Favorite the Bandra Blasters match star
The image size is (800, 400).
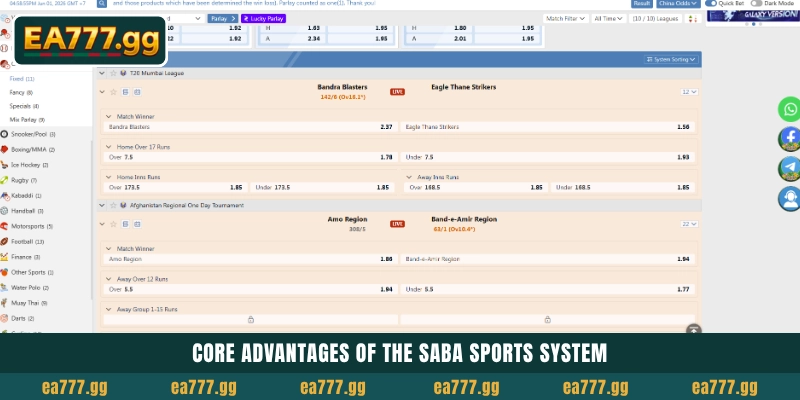113,92
